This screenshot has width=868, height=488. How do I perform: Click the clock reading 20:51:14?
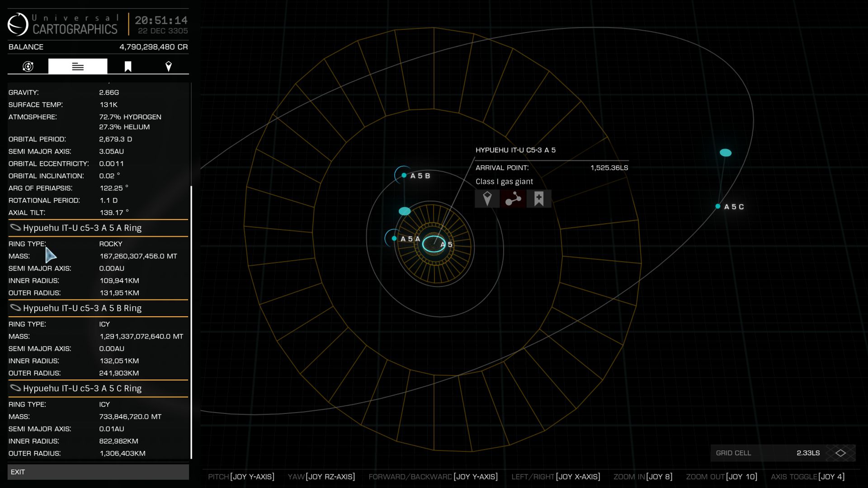tap(161, 20)
